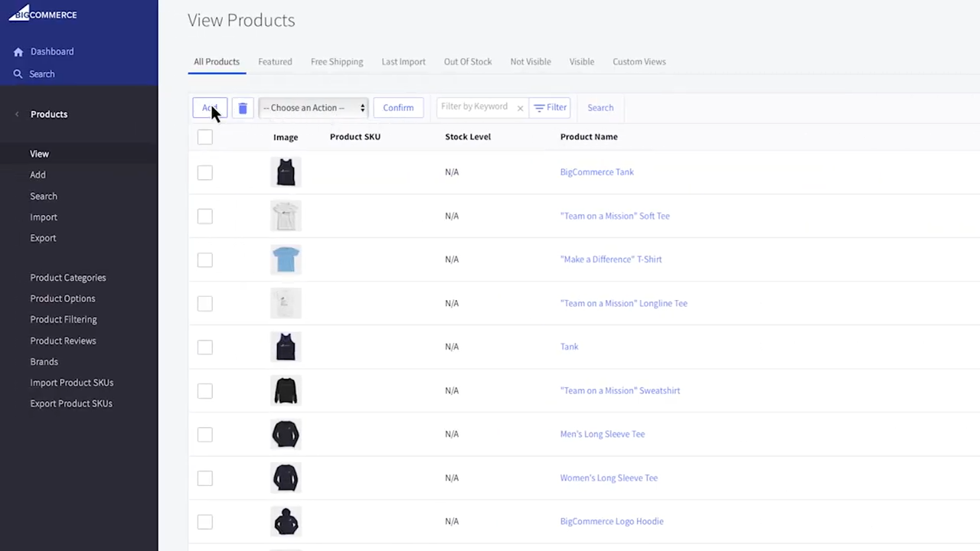980x551 pixels.
Task: Click the trash delete icon above product list
Action: (243, 107)
